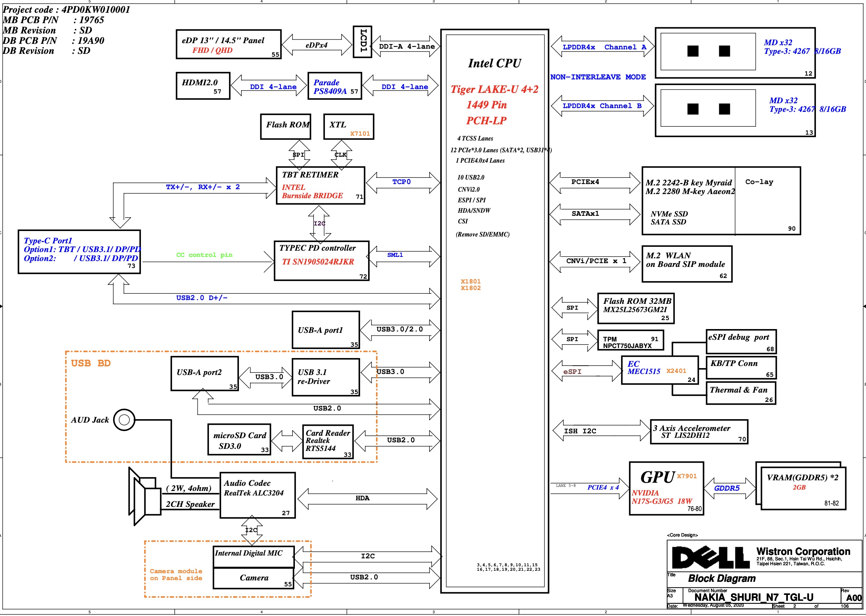The height and width of the screenshot is (616, 866).
Task: Click the Co-lay label
Action: pos(759,182)
